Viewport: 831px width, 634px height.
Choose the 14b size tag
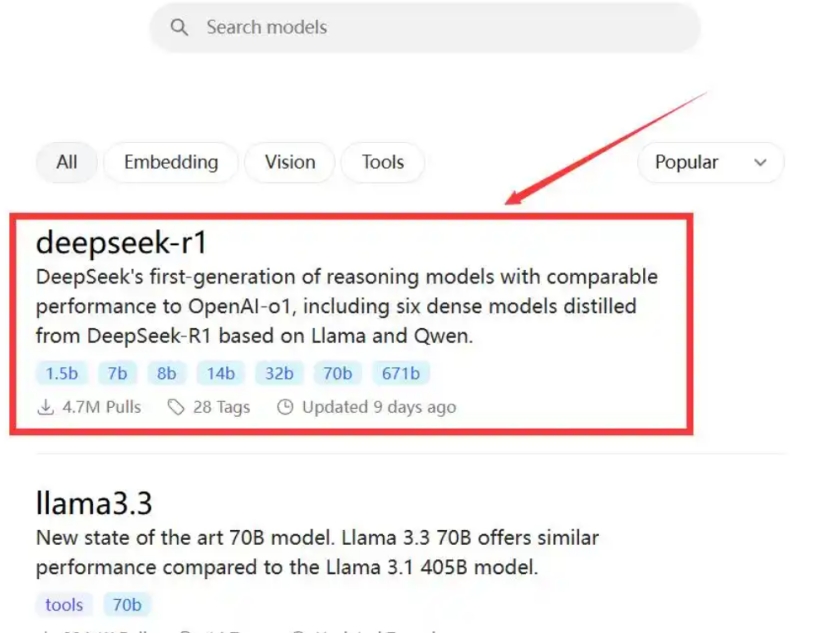220,373
